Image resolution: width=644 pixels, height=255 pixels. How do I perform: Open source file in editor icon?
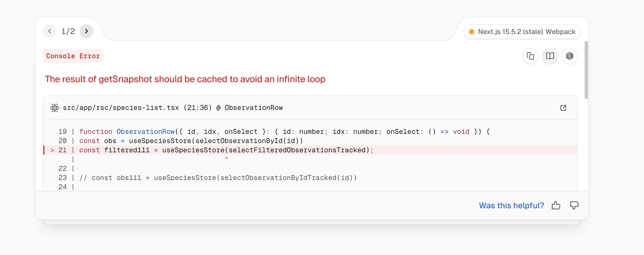click(x=563, y=108)
